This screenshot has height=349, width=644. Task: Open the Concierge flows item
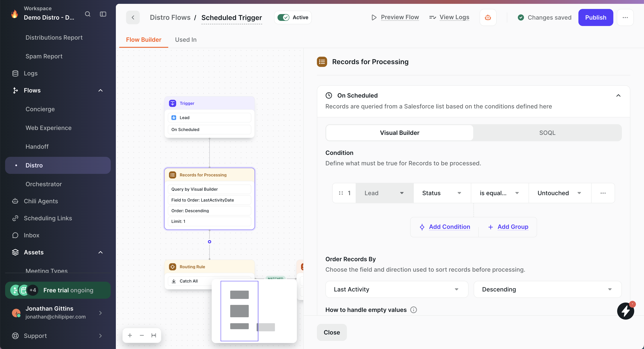click(x=40, y=109)
